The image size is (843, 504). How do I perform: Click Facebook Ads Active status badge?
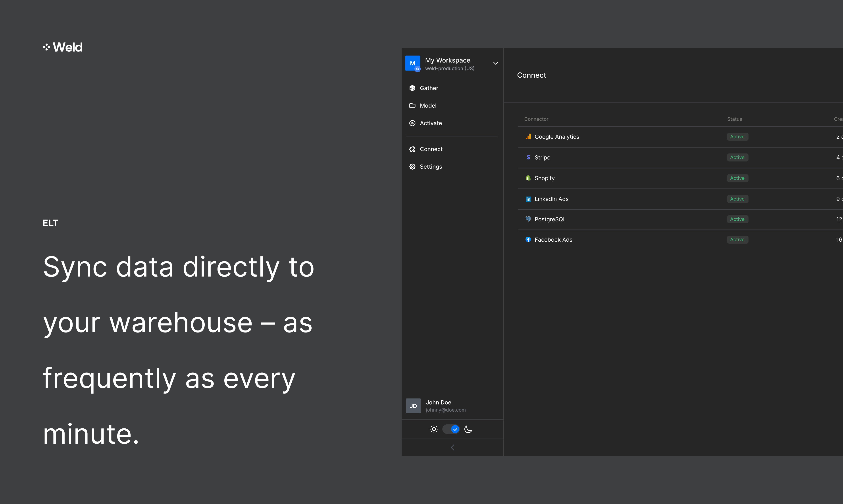tap(738, 240)
